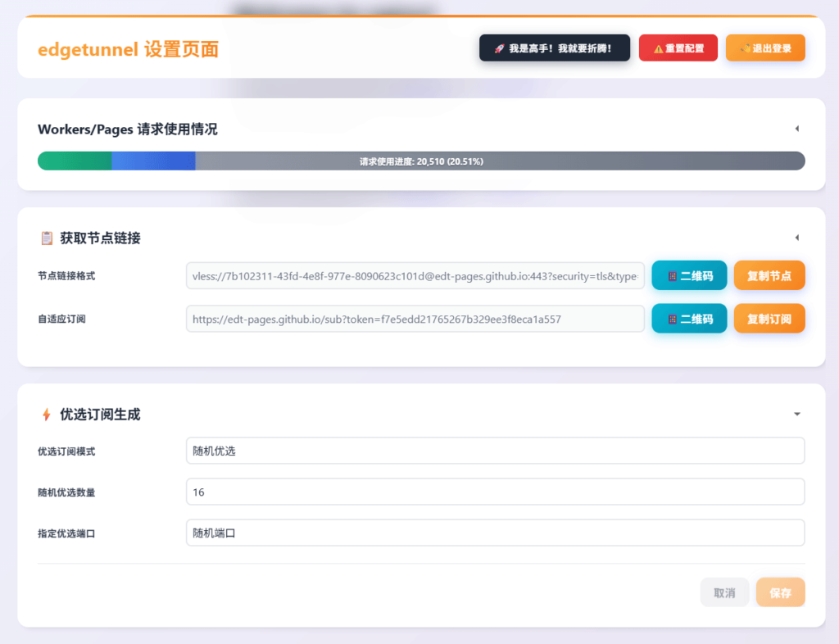The height and width of the screenshot is (644, 839).
Task: Click the warning triangle icon on 重置配置
Action: tap(657, 48)
